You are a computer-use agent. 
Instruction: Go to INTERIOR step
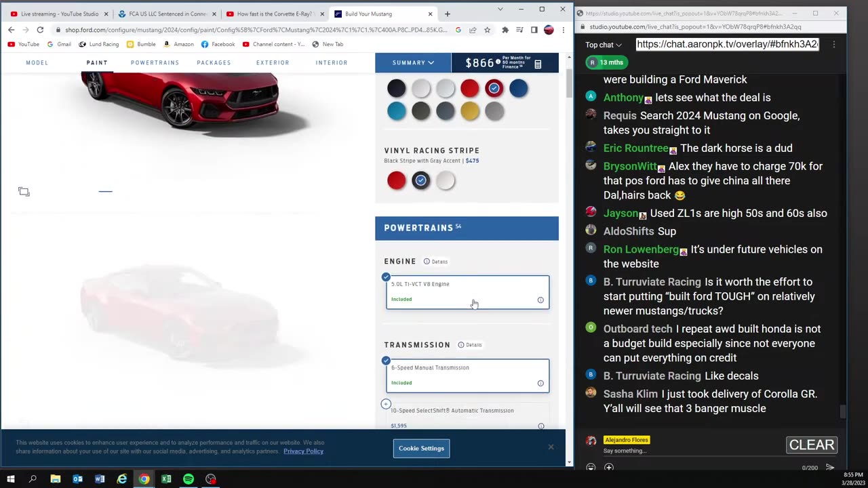(x=332, y=62)
